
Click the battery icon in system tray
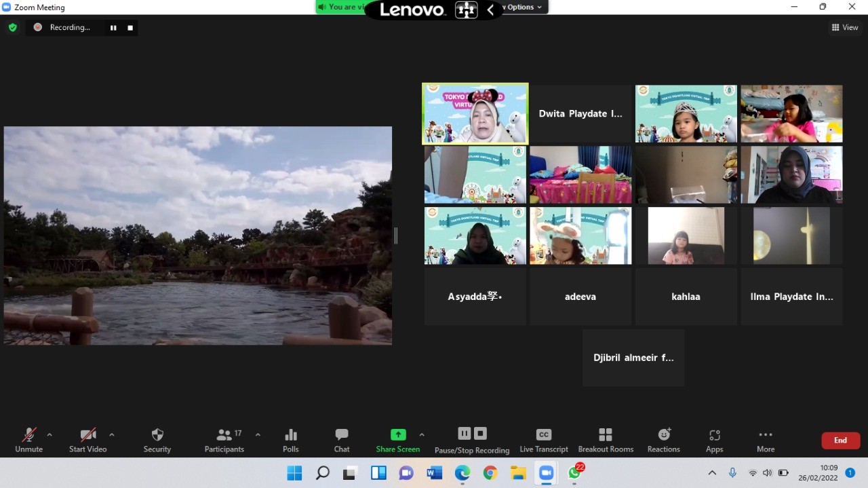pyautogui.click(x=783, y=472)
